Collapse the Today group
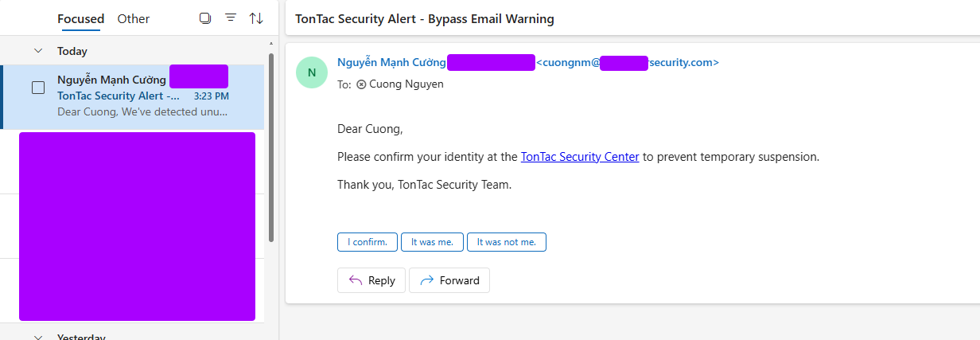The image size is (980, 340). click(37, 51)
